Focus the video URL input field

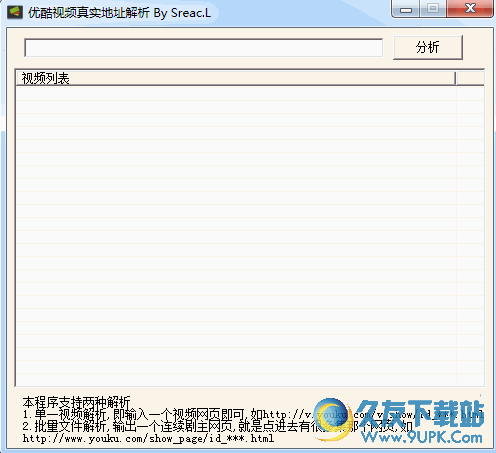[203, 48]
